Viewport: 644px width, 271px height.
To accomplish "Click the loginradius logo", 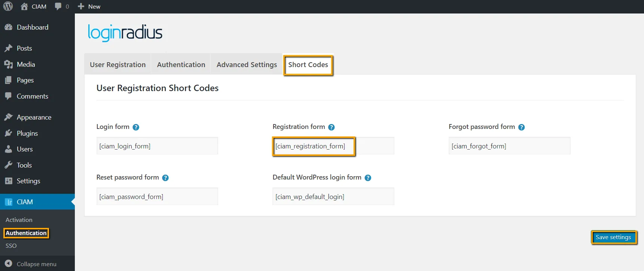I will [x=125, y=33].
